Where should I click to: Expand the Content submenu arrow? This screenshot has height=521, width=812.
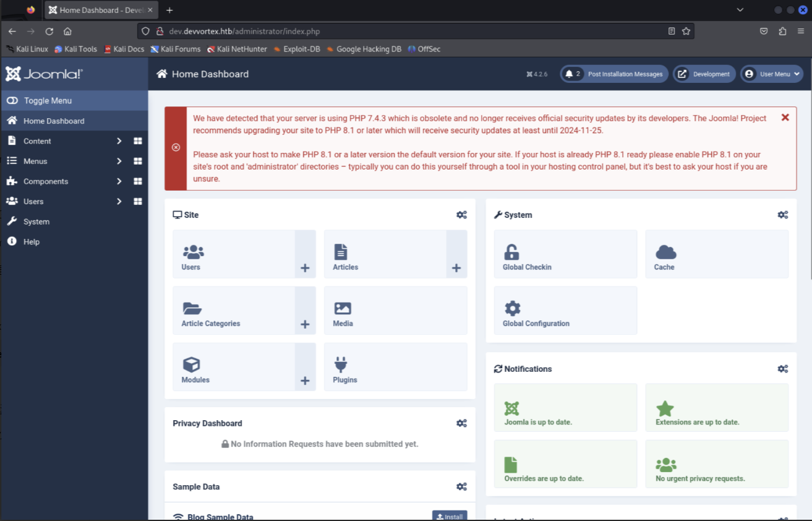[119, 141]
